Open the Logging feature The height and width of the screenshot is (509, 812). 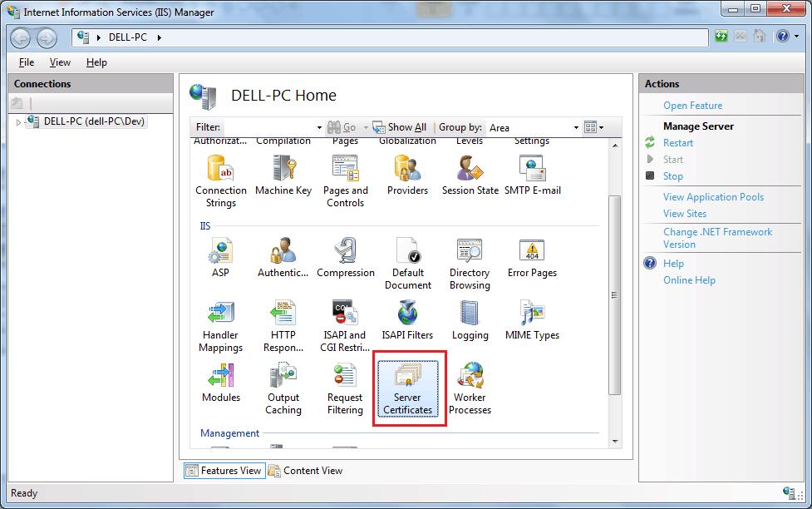tap(470, 320)
